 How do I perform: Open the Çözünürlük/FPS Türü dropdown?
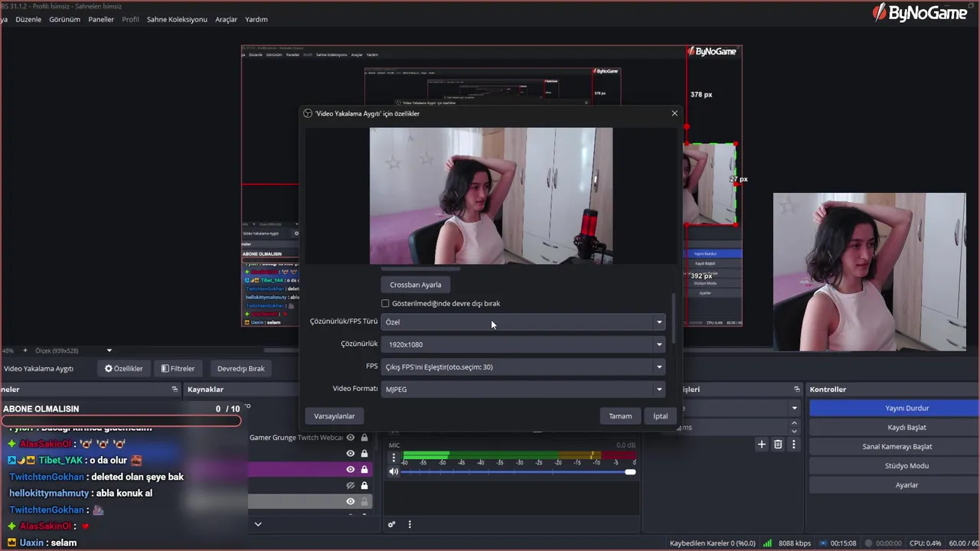523,322
